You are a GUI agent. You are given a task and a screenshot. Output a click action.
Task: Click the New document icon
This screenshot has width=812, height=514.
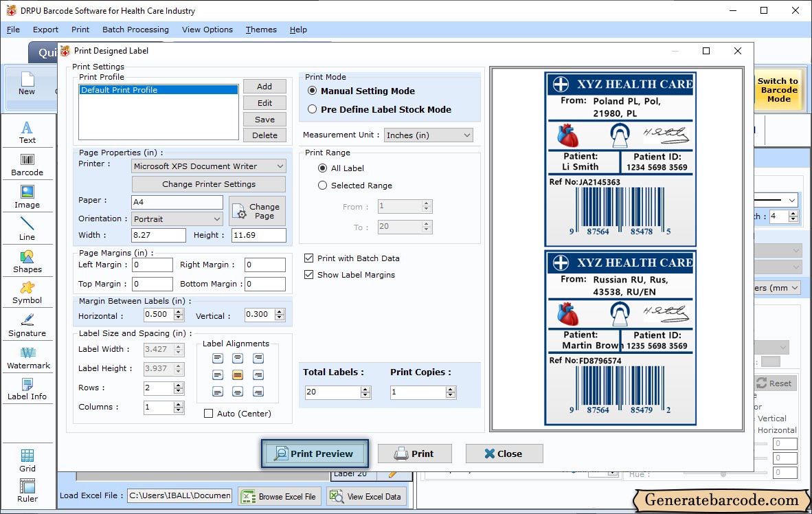click(27, 83)
